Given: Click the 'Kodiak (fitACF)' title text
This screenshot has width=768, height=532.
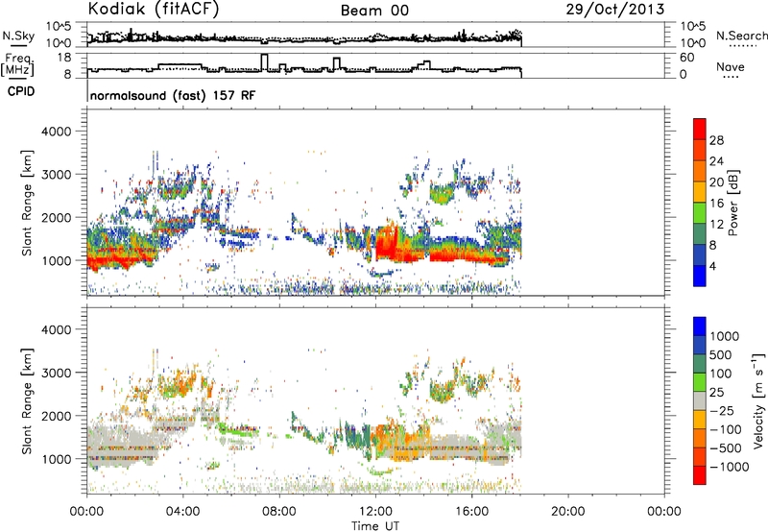Looking at the screenshot, I should click(x=154, y=10).
